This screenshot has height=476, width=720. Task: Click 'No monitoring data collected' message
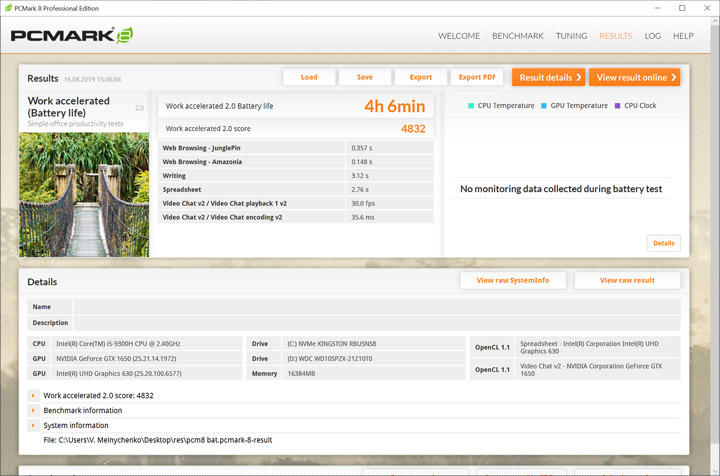point(561,189)
